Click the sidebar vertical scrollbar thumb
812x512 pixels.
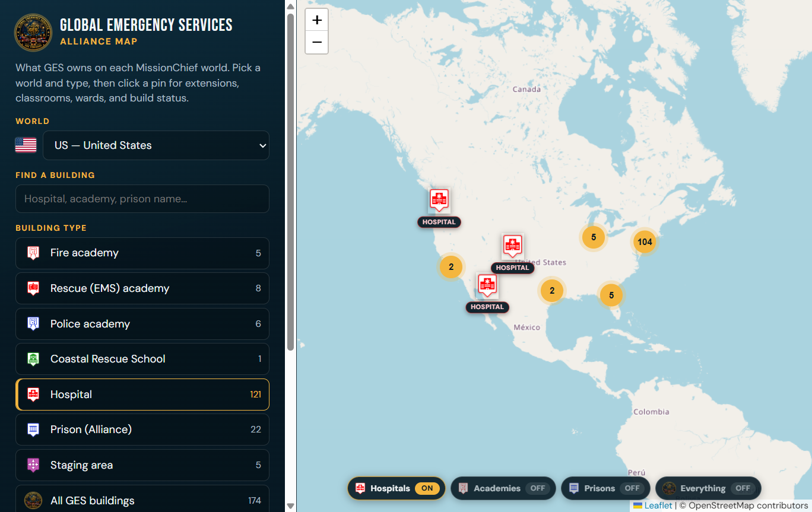pyautogui.click(x=290, y=181)
